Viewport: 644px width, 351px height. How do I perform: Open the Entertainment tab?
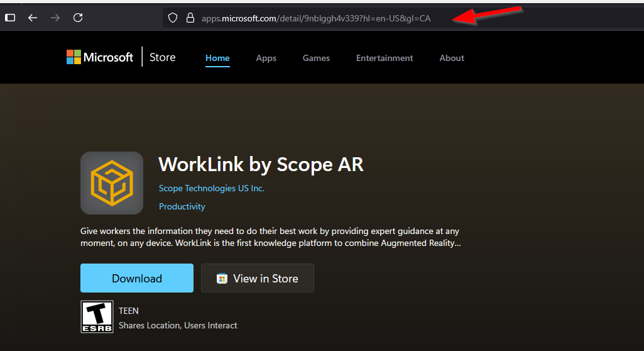[x=385, y=58]
